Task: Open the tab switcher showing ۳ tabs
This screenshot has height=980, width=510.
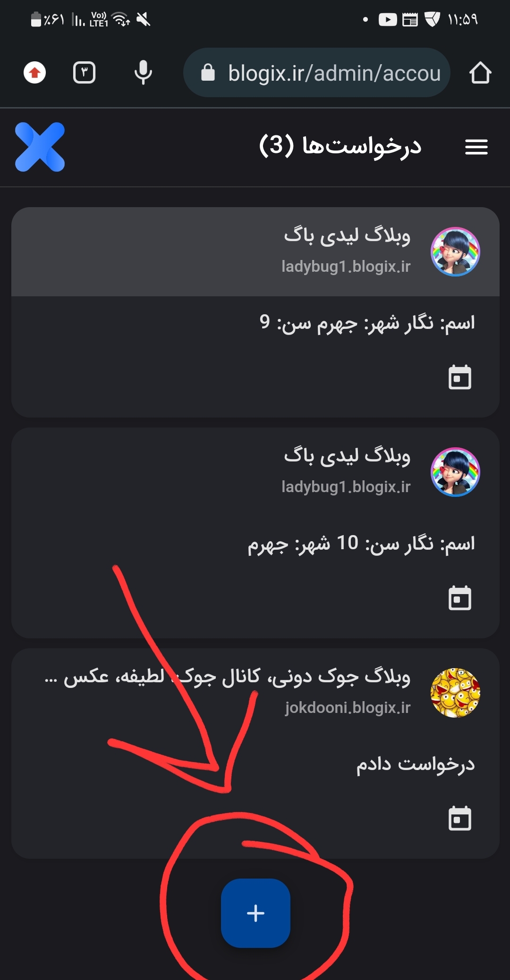Action: pos(85,73)
